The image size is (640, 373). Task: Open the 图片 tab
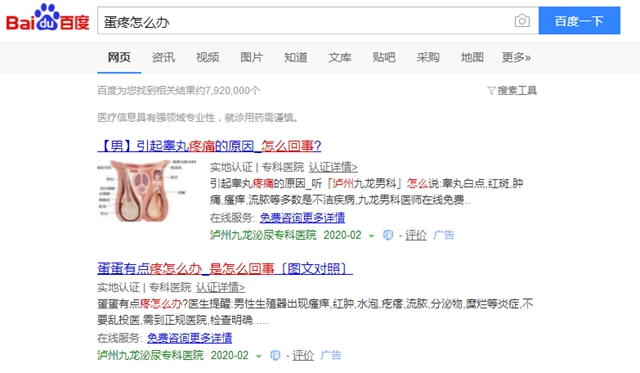point(251,58)
